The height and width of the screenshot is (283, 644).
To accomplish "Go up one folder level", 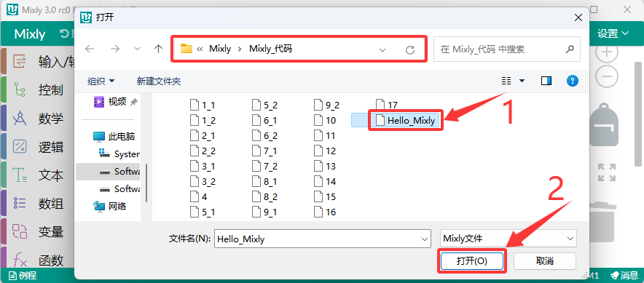I will (x=159, y=49).
